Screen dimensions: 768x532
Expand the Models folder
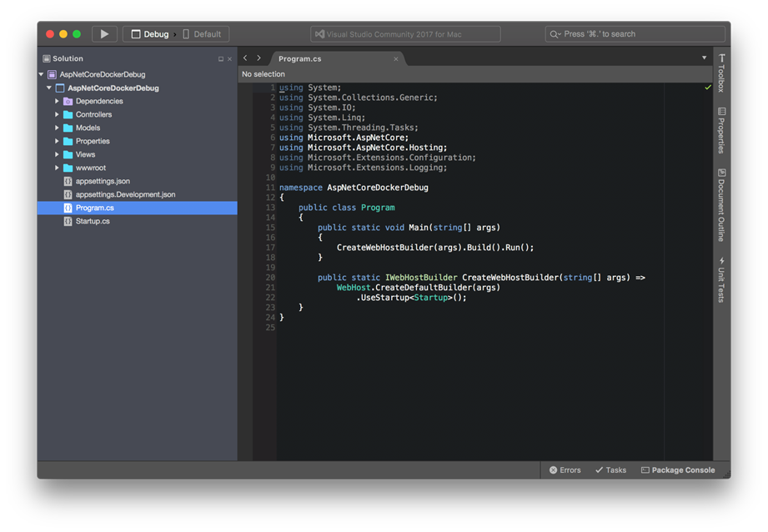pos(57,128)
